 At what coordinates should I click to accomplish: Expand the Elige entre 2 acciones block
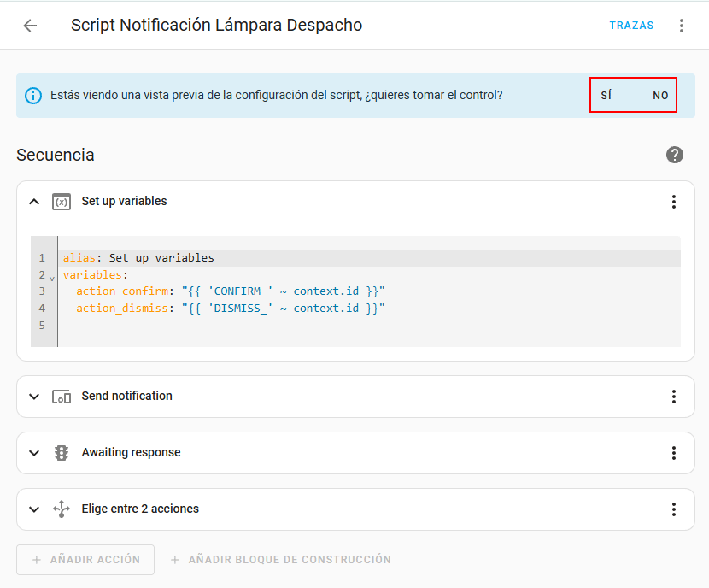pos(34,509)
